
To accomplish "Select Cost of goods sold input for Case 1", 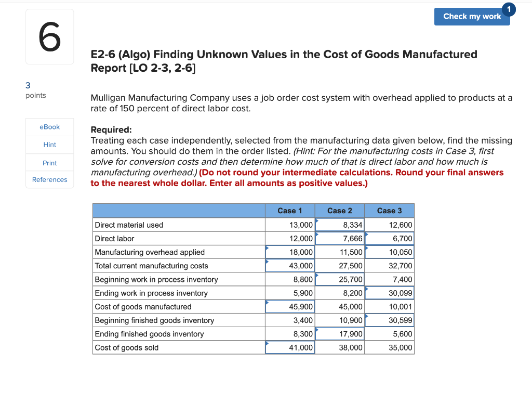I will point(290,347).
